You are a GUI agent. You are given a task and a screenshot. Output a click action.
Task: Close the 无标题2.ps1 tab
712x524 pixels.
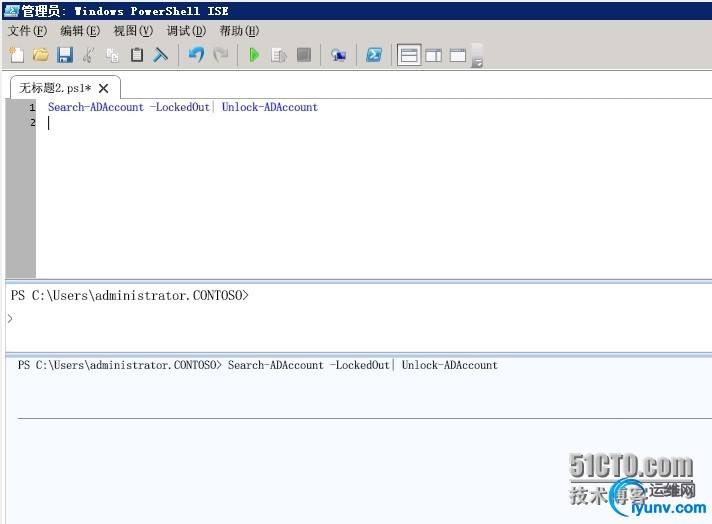104,88
